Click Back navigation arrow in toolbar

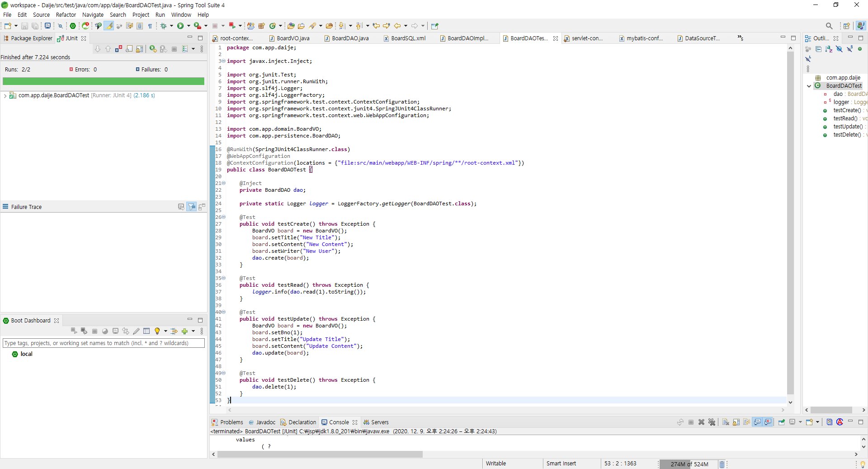397,26
